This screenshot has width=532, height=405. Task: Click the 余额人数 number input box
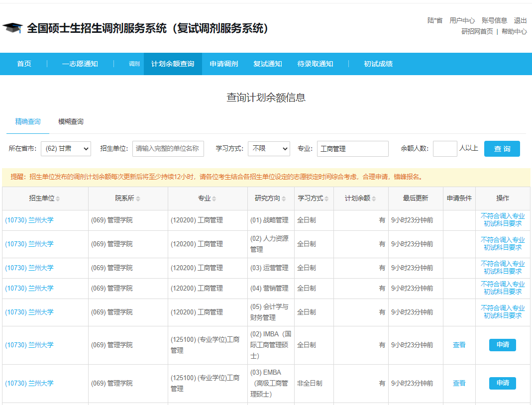pyautogui.click(x=444, y=149)
